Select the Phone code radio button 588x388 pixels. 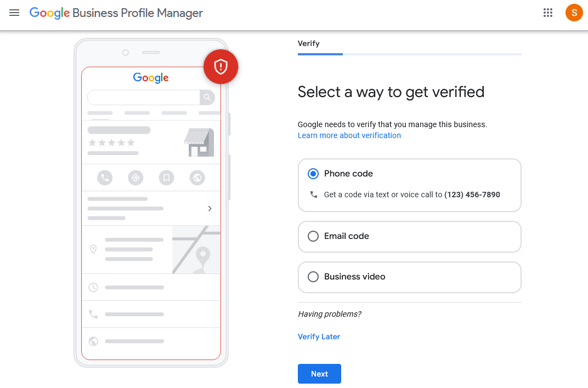click(313, 174)
